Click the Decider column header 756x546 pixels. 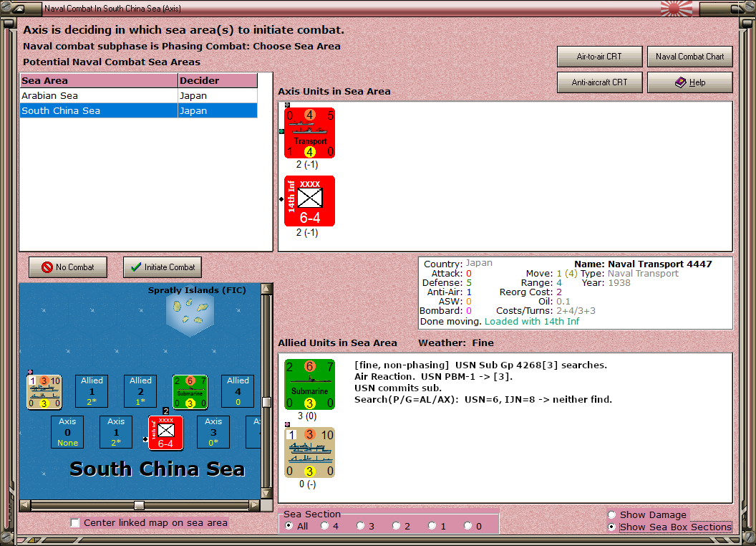point(218,81)
